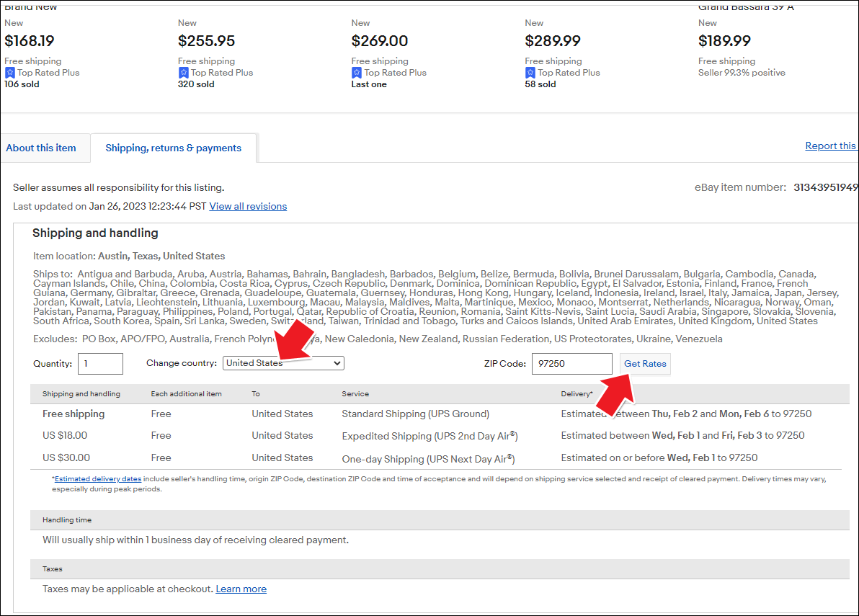Click the 'Ships to:' label text
Screen dimensions: 859x616
coord(53,274)
